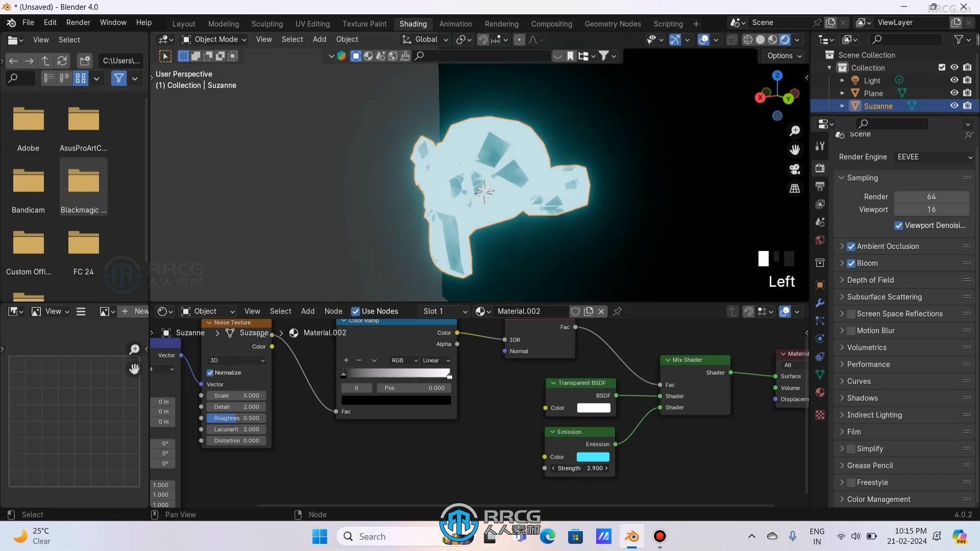980x551 pixels.
Task: Click the Shading workspace tab
Action: tap(413, 23)
